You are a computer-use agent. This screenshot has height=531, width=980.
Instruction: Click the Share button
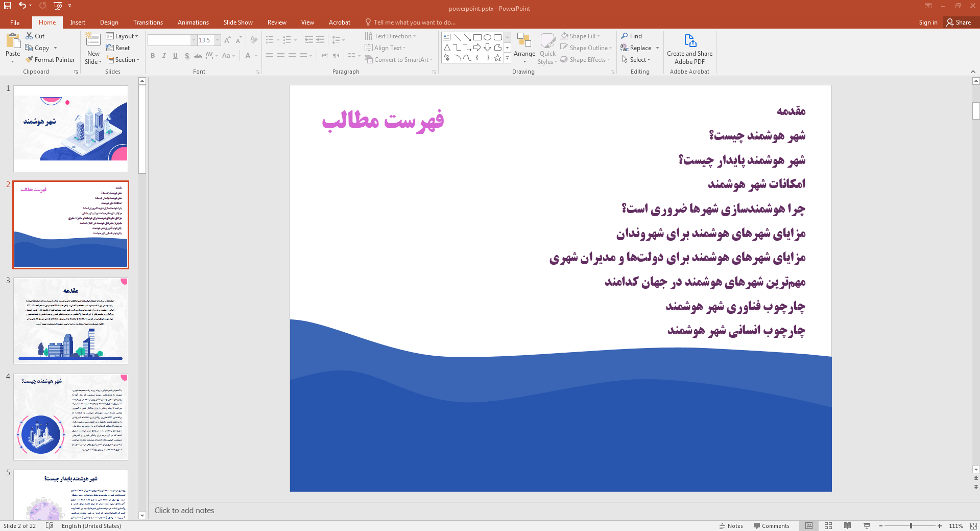tap(959, 22)
